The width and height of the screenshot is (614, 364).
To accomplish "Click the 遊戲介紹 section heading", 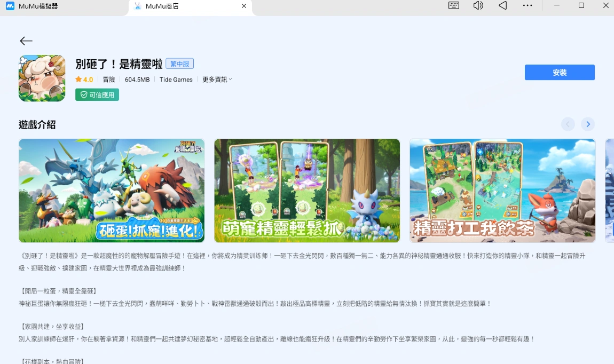I will (x=37, y=125).
